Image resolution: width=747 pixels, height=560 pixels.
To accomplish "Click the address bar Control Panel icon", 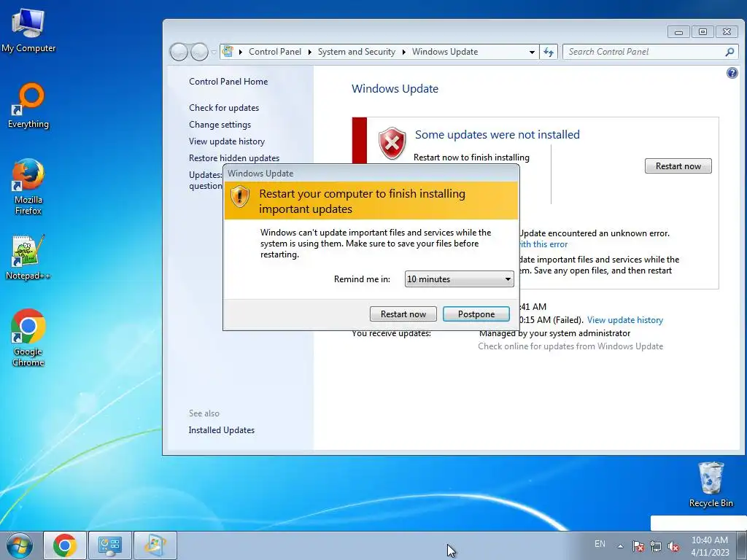I will coord(228,52).
